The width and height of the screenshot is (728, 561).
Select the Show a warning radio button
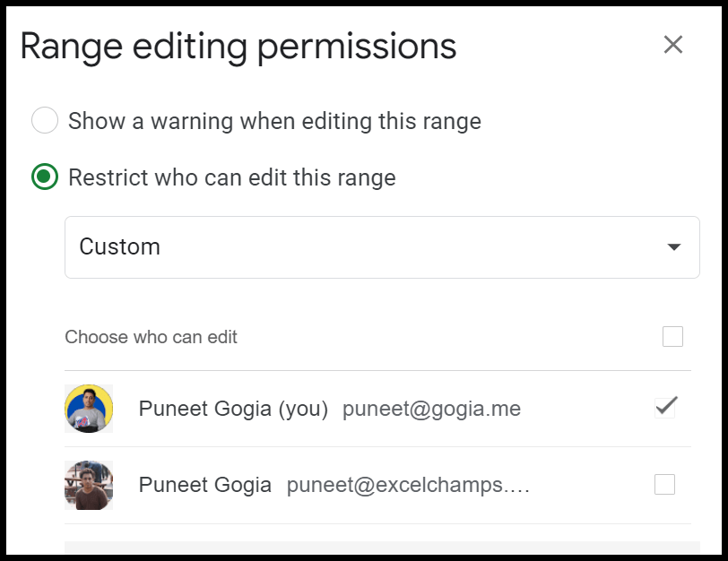(x=45, y=120)
